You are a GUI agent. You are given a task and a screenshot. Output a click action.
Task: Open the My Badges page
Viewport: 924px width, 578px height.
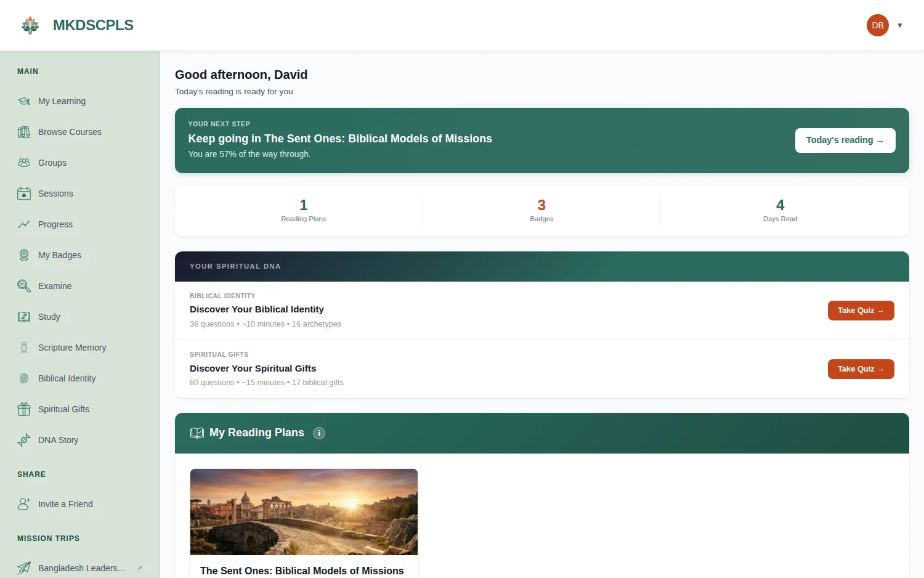tap(80, 255)
